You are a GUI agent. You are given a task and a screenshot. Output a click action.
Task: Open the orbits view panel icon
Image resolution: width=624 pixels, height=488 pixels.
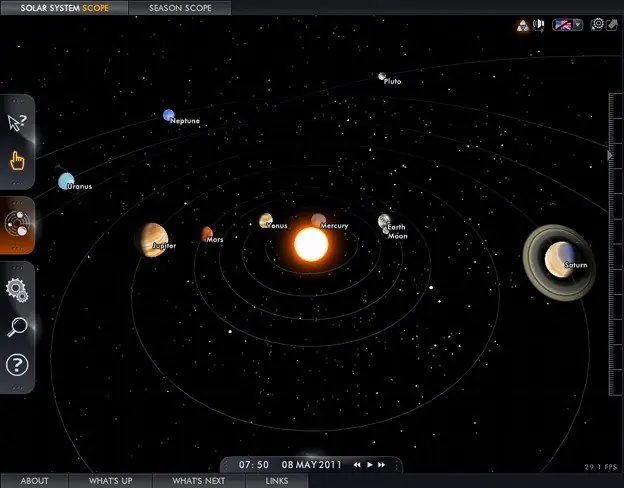pos(17,224)
